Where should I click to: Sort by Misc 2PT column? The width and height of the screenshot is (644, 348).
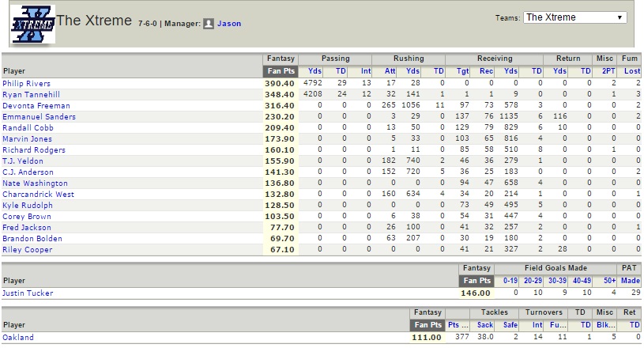(608, 71)
